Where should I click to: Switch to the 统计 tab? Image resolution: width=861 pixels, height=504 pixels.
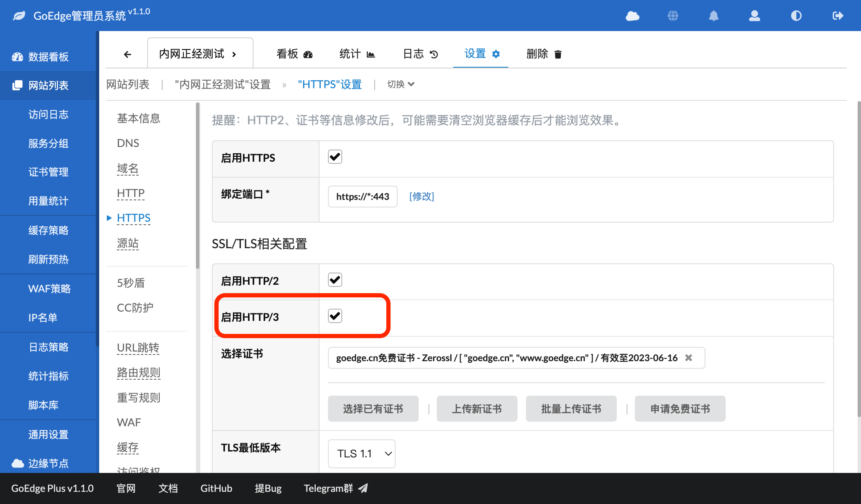click(x=356, y=53)
